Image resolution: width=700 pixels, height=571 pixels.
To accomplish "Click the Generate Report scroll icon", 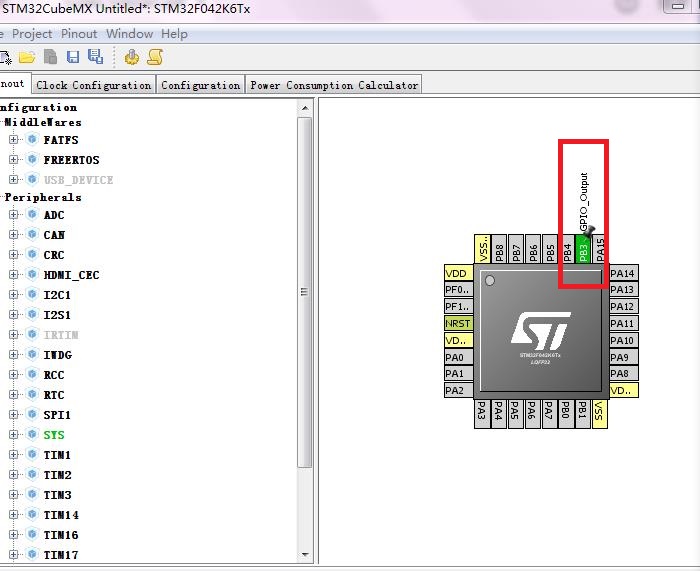I will pos(155,57).
